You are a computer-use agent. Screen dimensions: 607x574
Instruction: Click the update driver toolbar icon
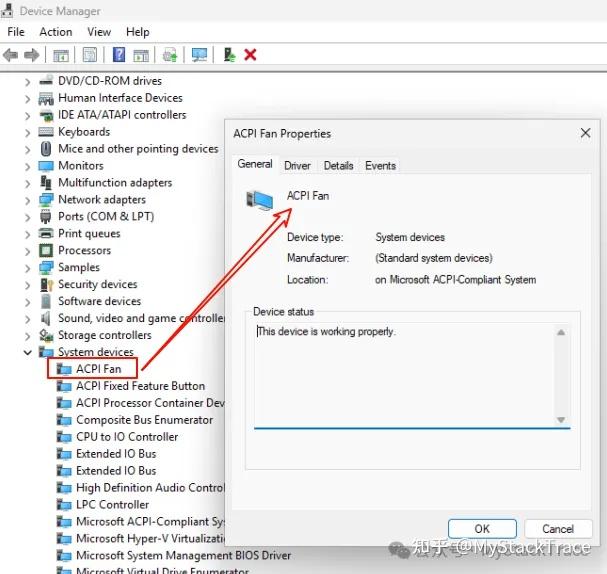(x=170, y=55)
